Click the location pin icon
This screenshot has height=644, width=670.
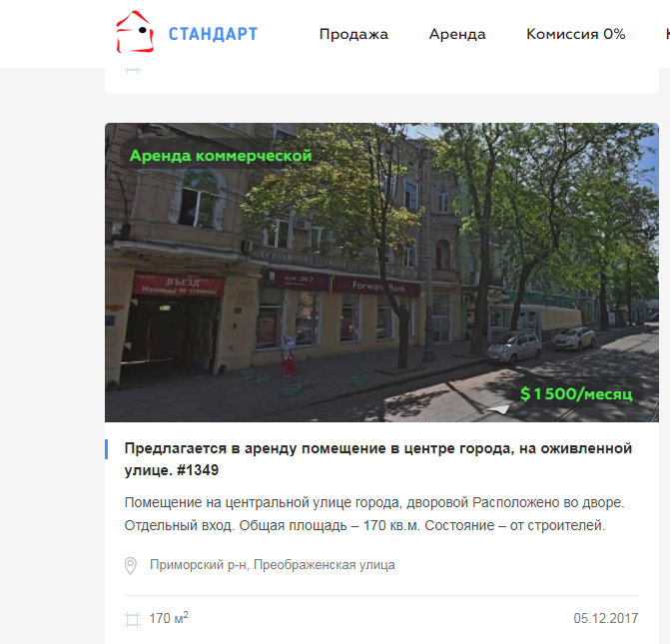point(131,565)
